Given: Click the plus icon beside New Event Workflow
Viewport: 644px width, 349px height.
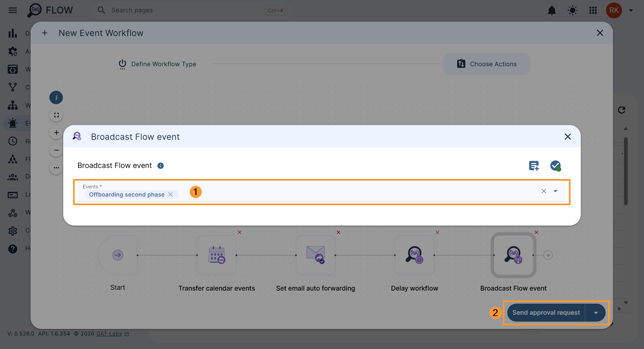Looking at the screenshot, I should 44,33.
